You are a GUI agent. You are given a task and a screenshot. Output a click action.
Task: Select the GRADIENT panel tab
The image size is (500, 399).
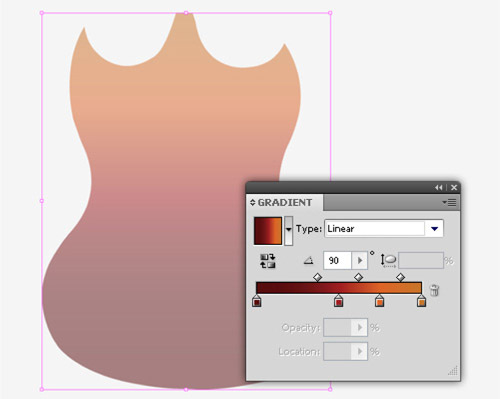point(285,202)
